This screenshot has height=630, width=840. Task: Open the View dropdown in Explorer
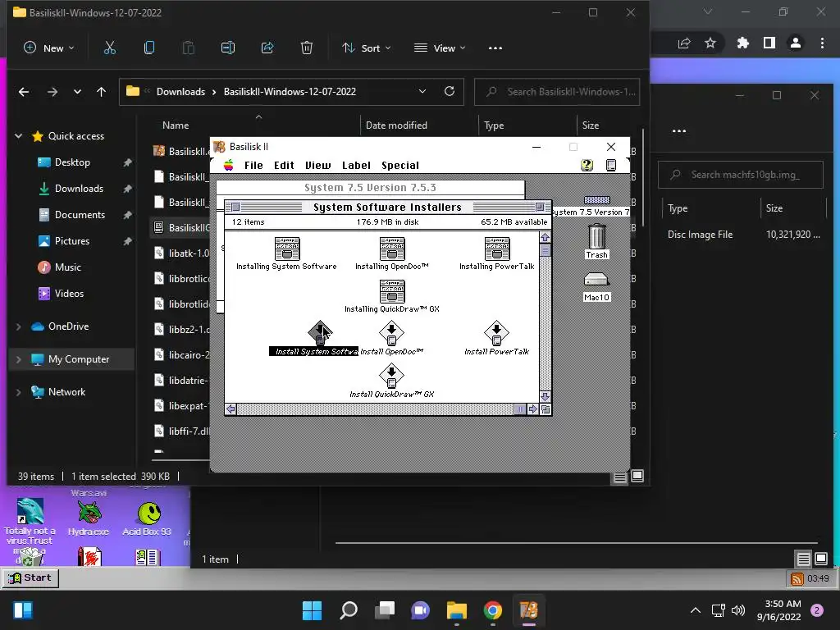pyautogui.click(x=440, y=48)
